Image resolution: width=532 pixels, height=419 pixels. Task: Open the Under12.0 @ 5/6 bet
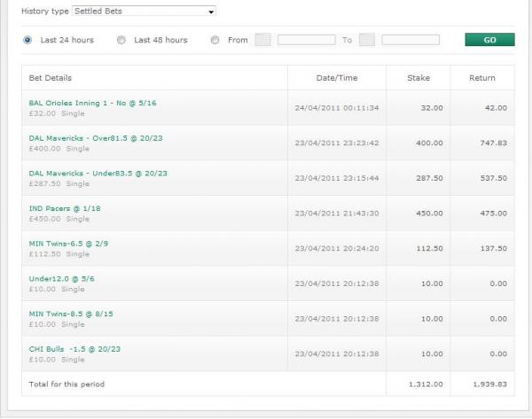(62, 278)
